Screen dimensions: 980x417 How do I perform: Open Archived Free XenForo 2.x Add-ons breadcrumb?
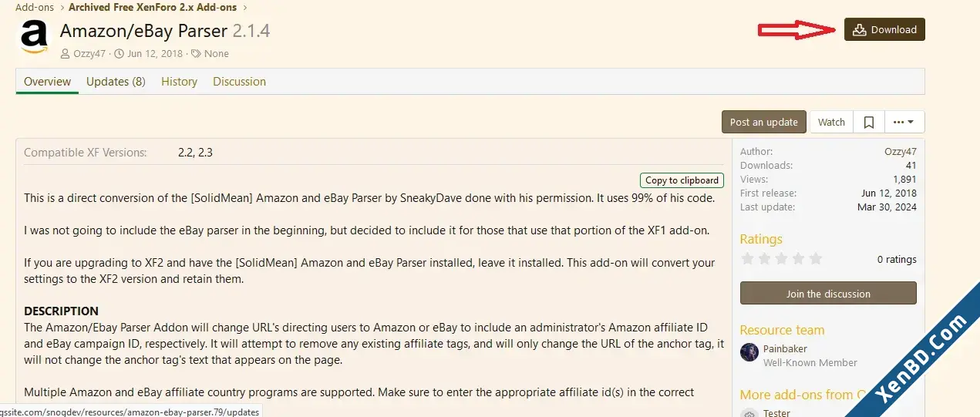point(153,8)
